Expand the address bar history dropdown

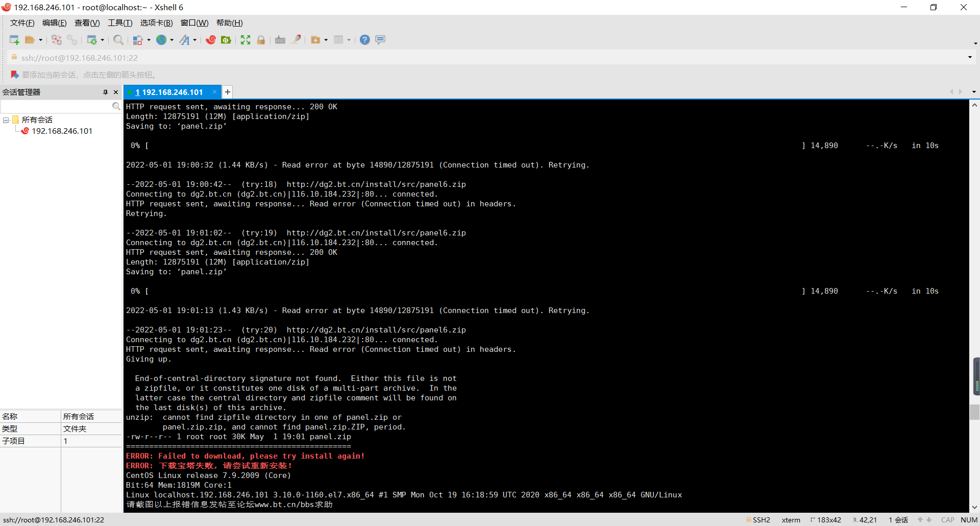pos(970,57)
